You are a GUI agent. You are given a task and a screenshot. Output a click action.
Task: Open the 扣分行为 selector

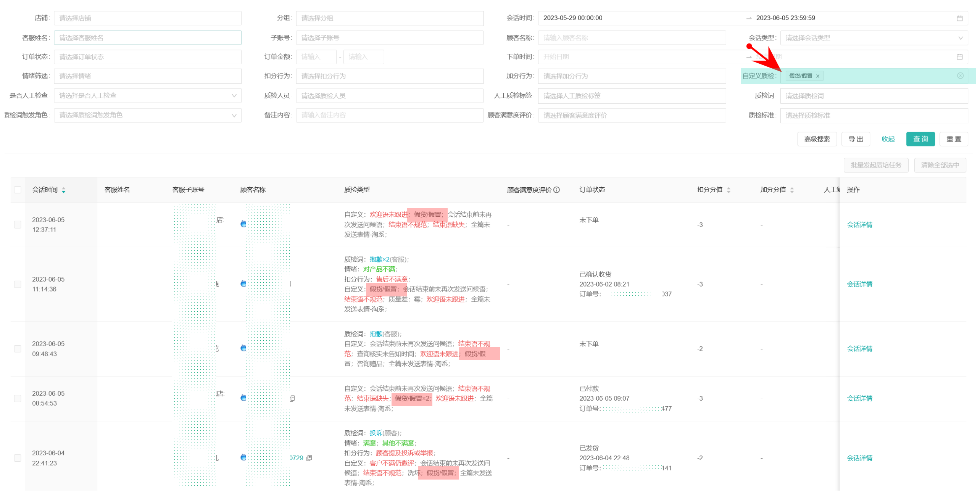[x=390, y=76]
